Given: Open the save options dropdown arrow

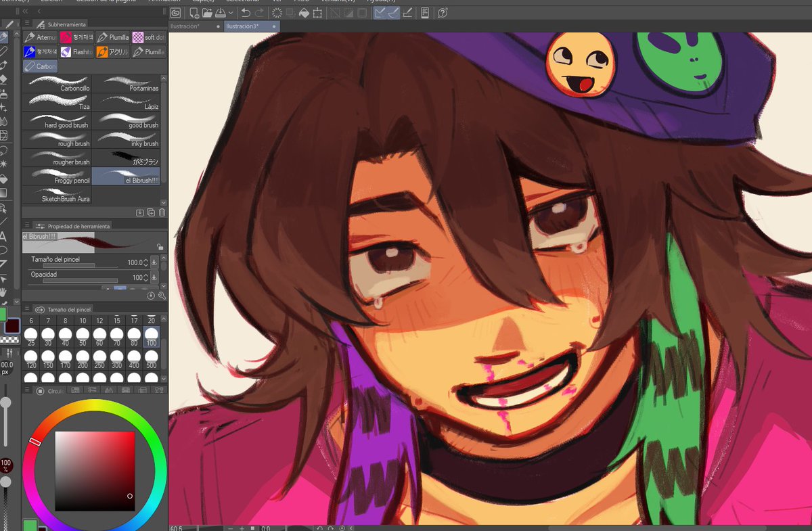Looking at the screenshot, I should tap(231, 13).
